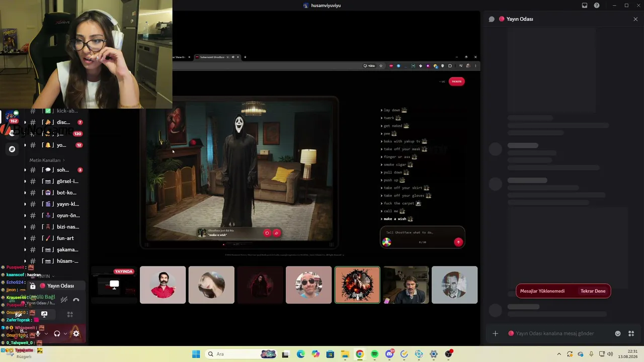Open Google Chrome from taskbar
Image resolution: width=644 pixels, height=362 pixels.
(360, 354)
